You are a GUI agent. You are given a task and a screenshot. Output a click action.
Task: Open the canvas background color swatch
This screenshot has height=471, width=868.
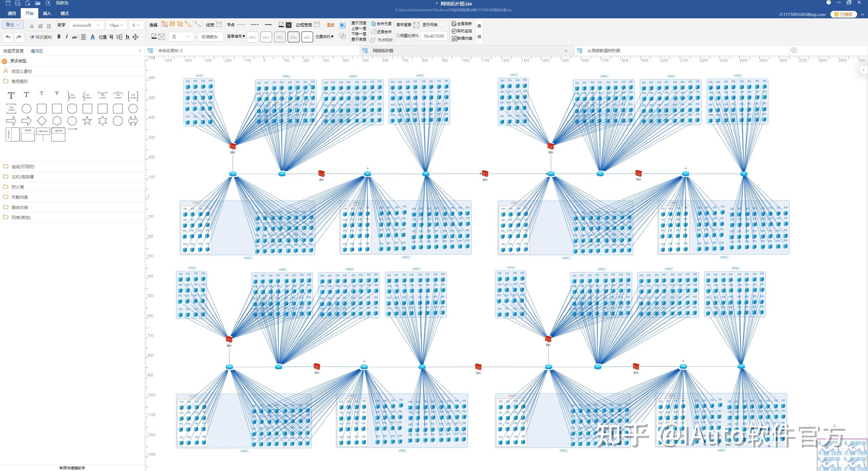tap(416, 25)
